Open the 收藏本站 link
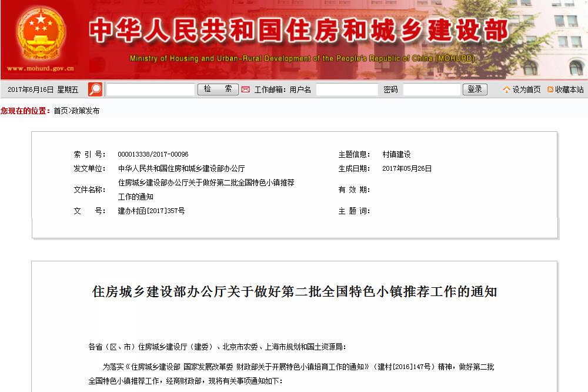The image size is (588, 392). [569, 89]
